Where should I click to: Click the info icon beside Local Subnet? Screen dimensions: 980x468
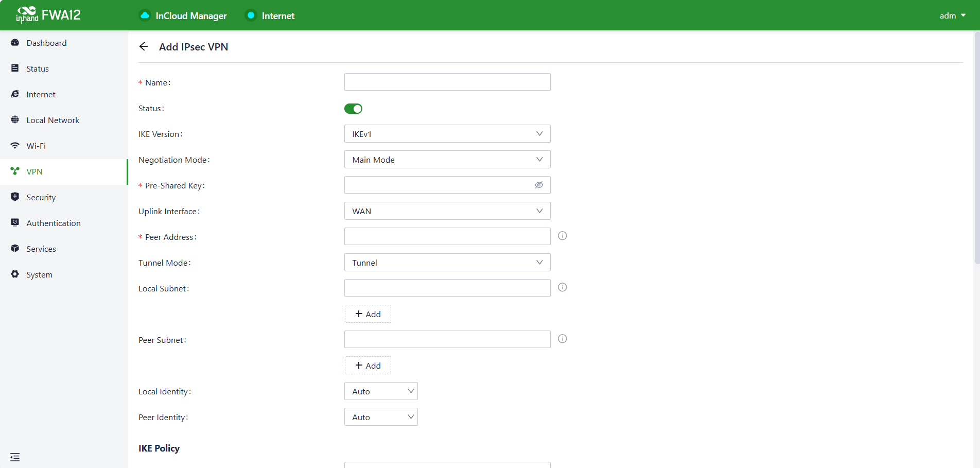tap(562, 287)
